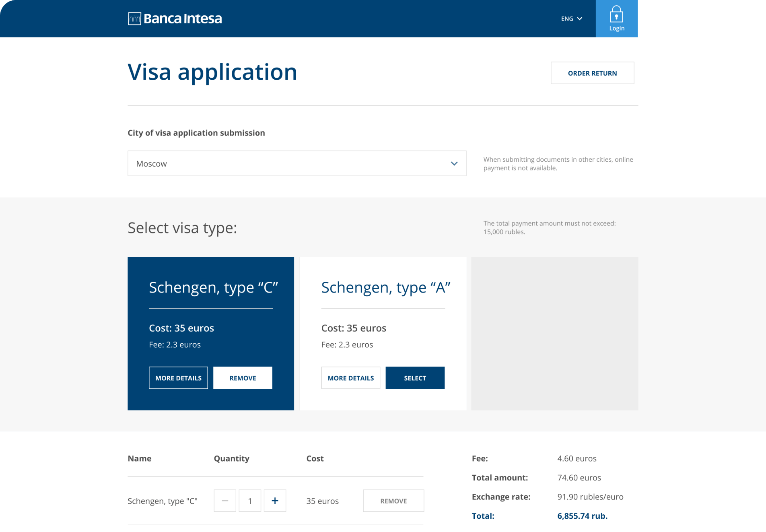Click the Banca Intesa logo icon
766x532 pixels.
click(x=134, y=19)
